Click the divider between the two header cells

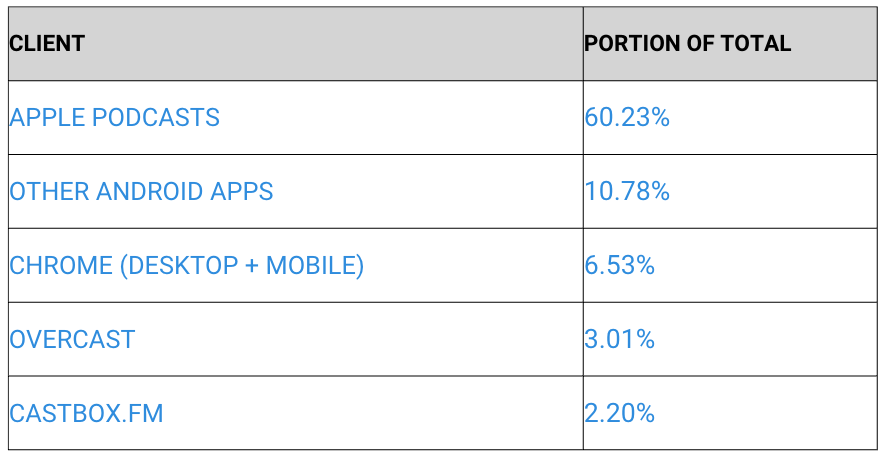(x=583, y=44)
